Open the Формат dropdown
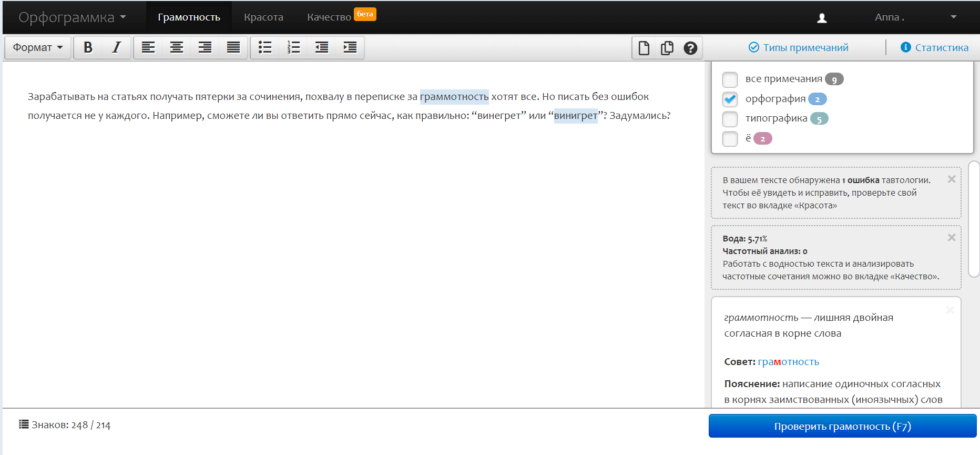This screenshot has height=455, width=980. point(38,47)
